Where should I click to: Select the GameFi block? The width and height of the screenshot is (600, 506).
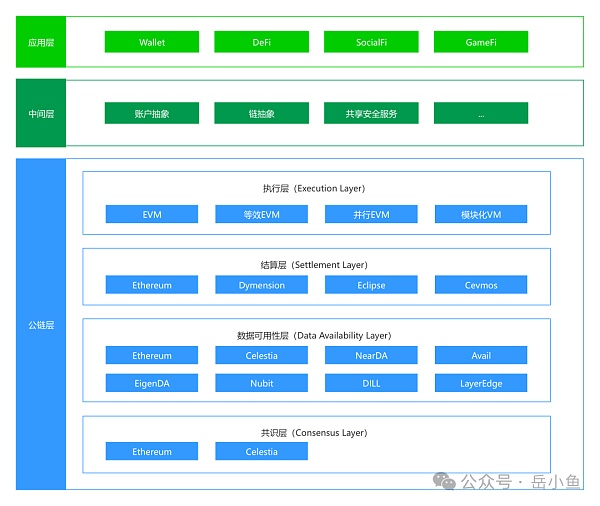click(x=480, y=42)
